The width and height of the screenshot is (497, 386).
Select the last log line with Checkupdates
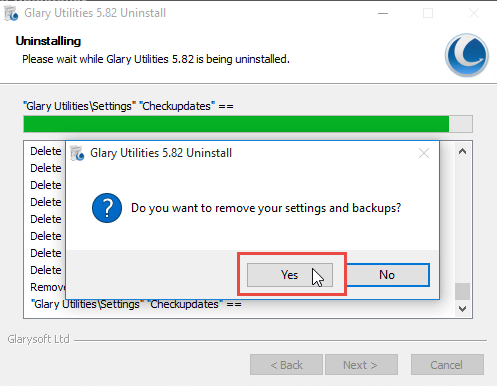[x=136, y=305]
